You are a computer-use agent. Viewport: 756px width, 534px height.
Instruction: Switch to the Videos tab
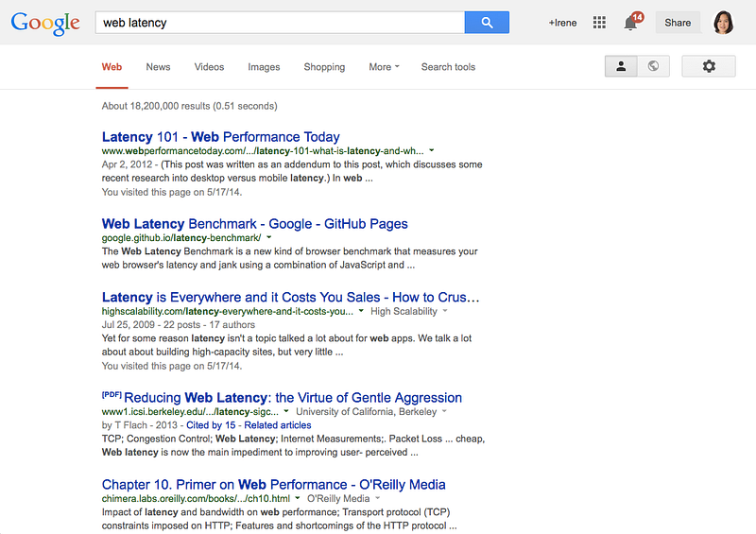point(209,67)
